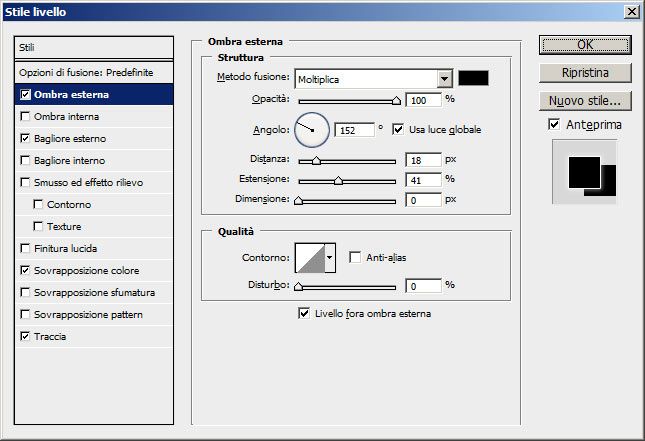Select Opzioni di fusione: Predefinite
Viewport: 645px width, 441px height.
[94, 72]
